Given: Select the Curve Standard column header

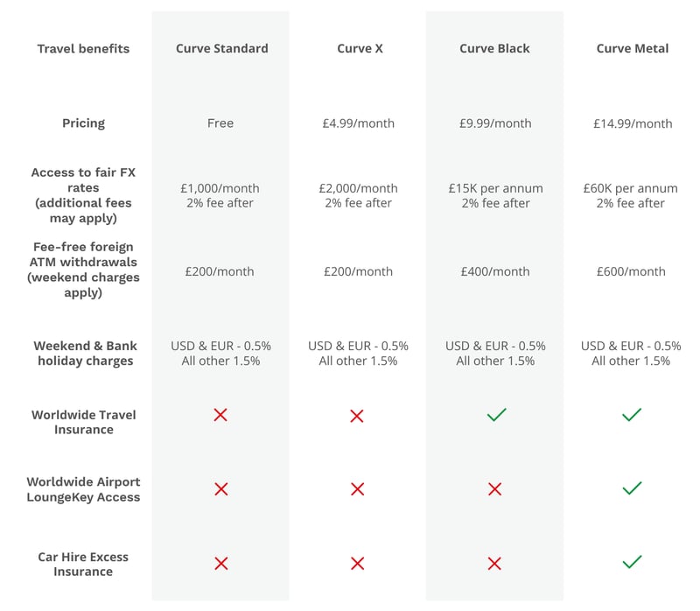Looking at the screenshot, I should click(x=220, y=49).
